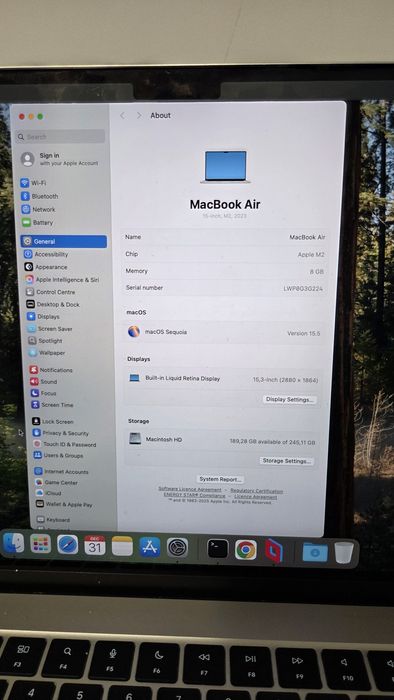Screen dimensions: 394x700
Task: Go back with the left chevron
Action: (x=123, y=116)
